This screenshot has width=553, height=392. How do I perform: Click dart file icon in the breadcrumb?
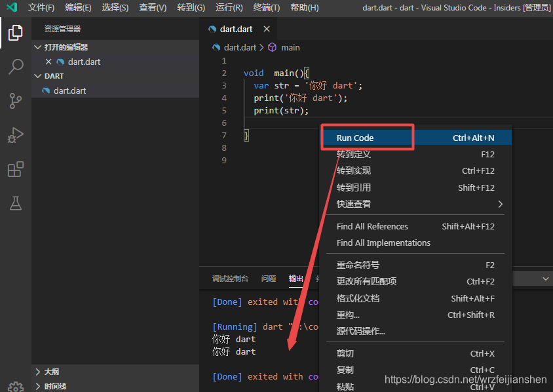point(216,47)
